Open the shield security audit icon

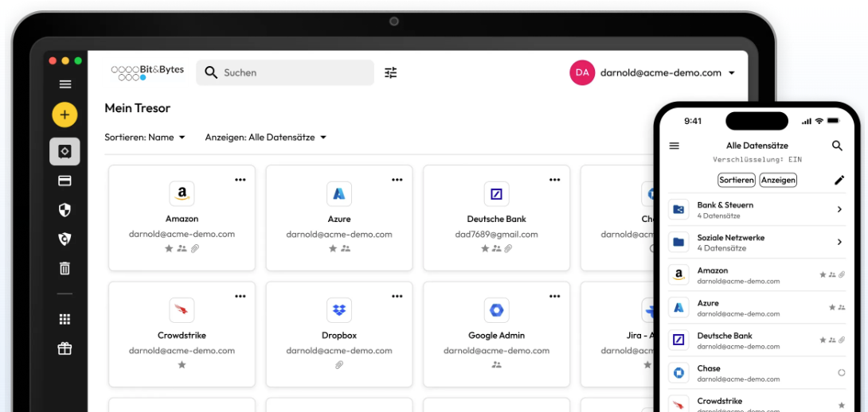65,210
